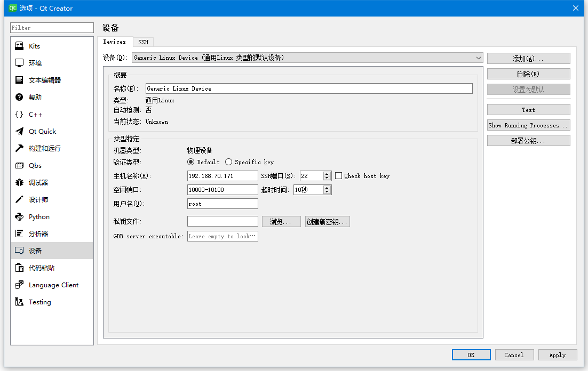
Task: Click the 超时时间 10秒 timeout field
Action: (308, 190)
